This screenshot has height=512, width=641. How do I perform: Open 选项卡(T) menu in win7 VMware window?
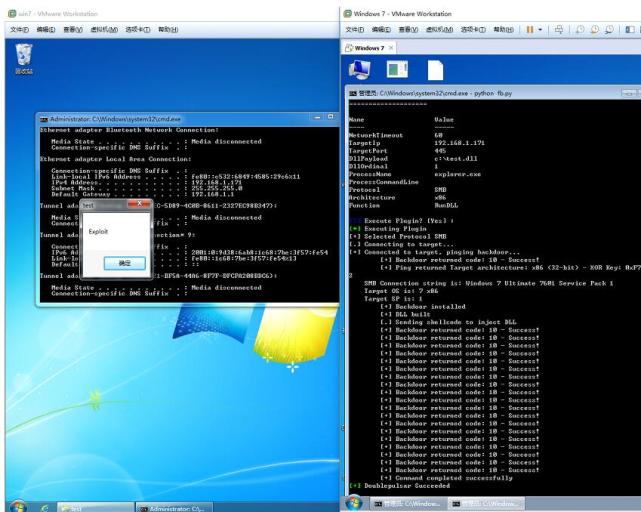[138, 29]
